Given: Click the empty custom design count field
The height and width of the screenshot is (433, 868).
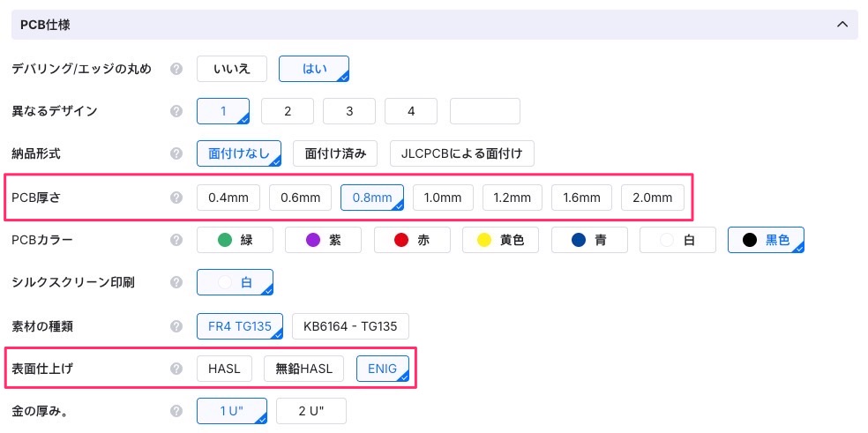Looking at the screenshot, I should [x=484, y=111].
